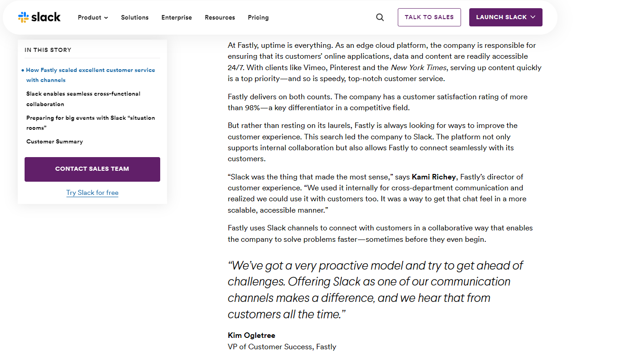Viewport: 644px width, 357px height.
Task: Go to the Pricing page
Action: [258, 17]
